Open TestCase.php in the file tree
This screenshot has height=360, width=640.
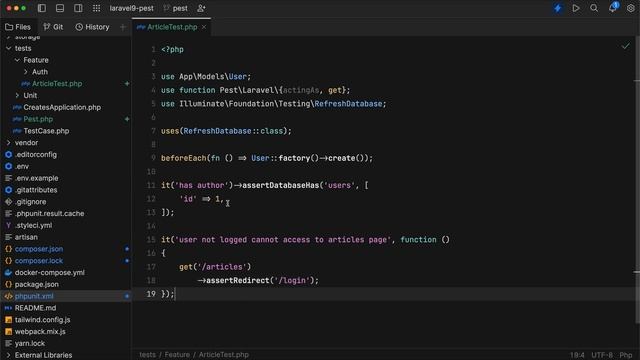(x=46, y=131)
